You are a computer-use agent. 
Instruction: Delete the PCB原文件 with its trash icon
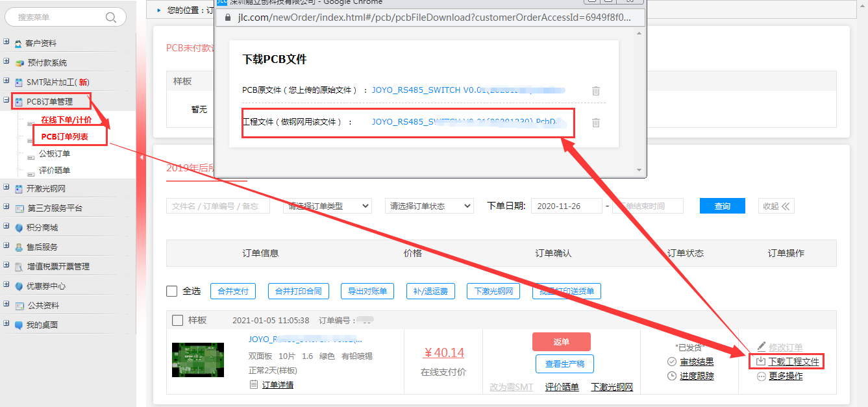pyautogui.click(x=596, y=91)
